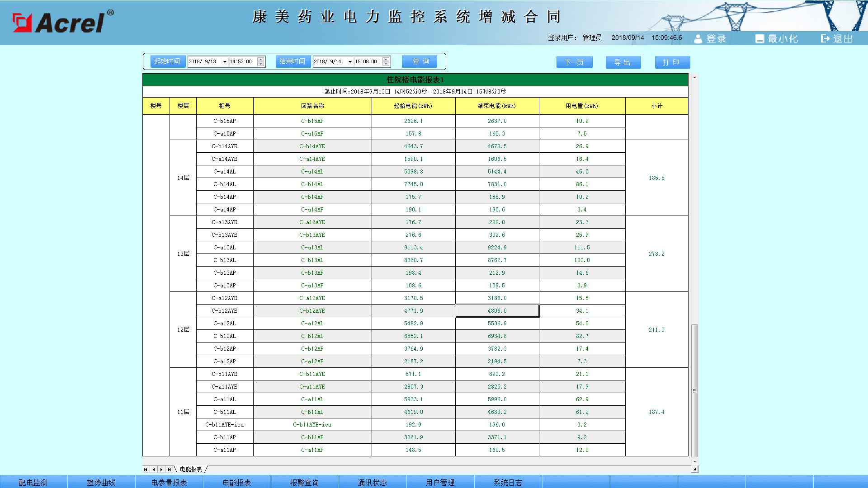This screenshot has width=868, height=488.
Task: Open the 电能报表 tab in bottom navigation
Action: [237, 482]
